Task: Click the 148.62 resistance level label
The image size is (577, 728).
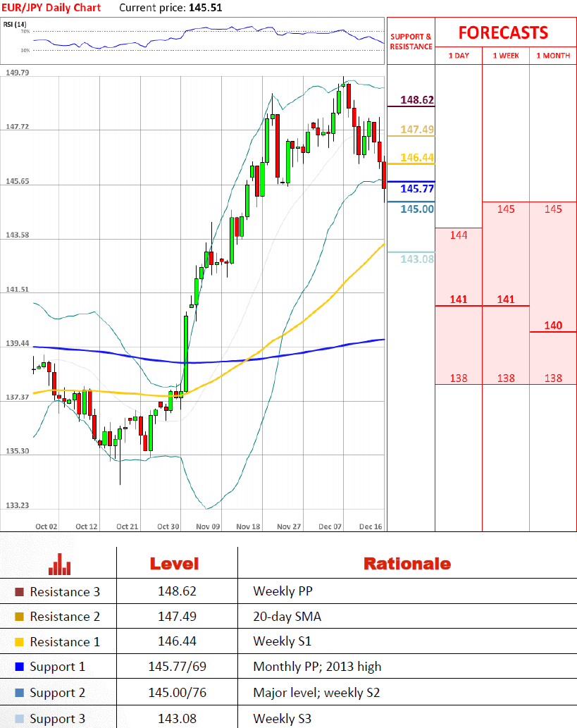Action: (x=417, y=100)
